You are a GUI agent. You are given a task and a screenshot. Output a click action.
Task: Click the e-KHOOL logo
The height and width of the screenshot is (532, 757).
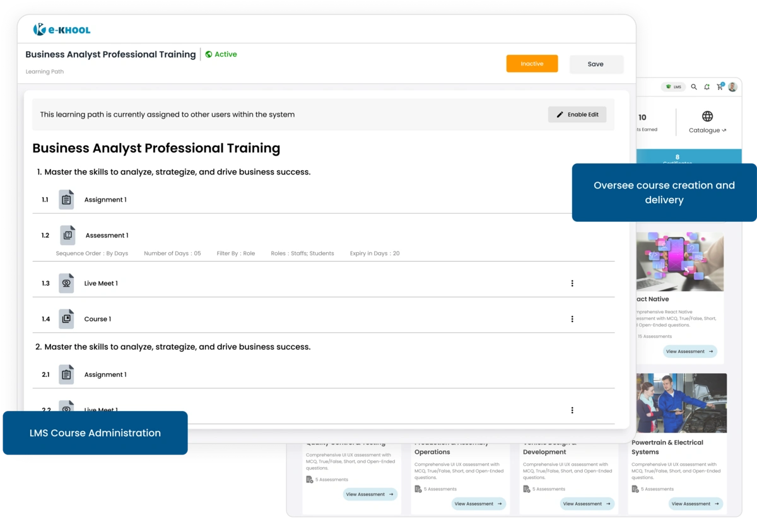pyautogui.click(x=61, y=29)
